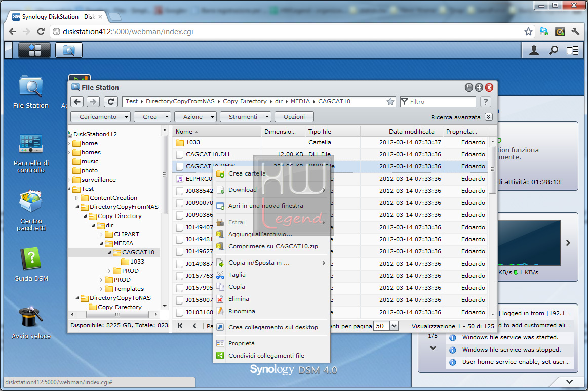Choose Proprietà from context menu

272,343
